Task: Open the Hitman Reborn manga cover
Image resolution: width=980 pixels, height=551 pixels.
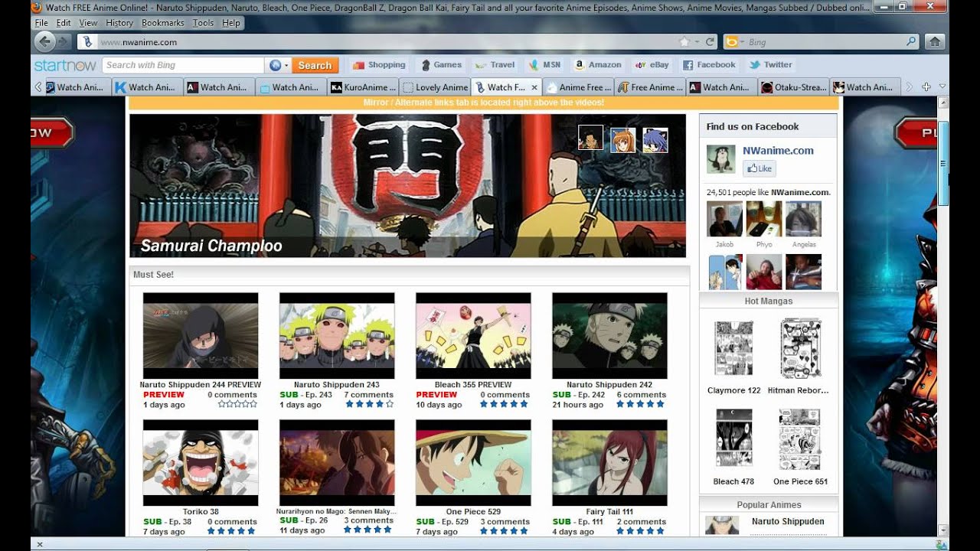Action: click(800, 348)
